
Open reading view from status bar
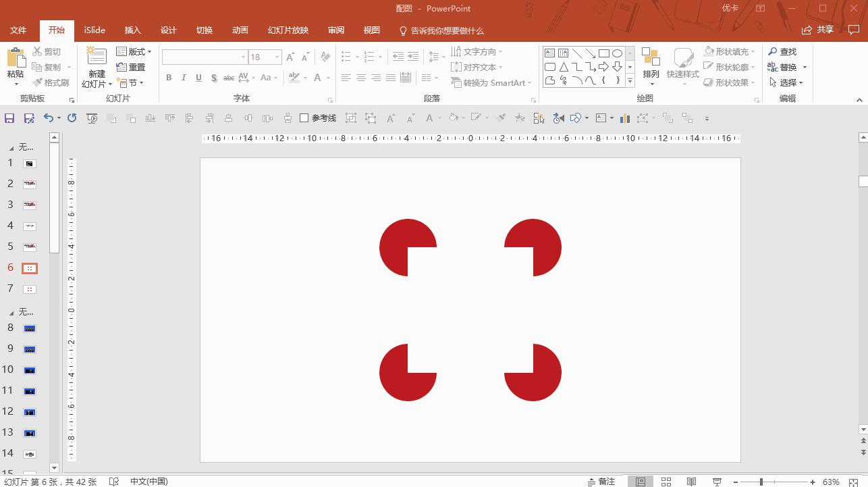tap(691, 482)
